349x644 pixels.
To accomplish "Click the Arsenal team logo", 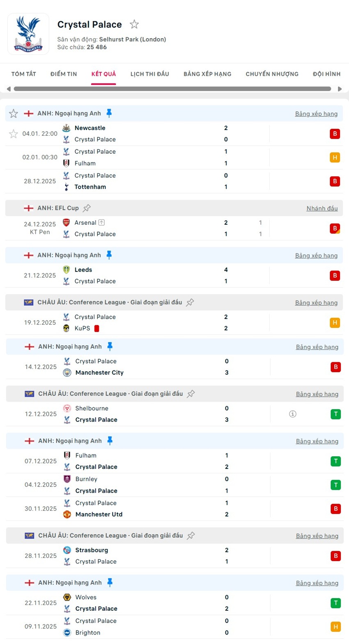I will [67, 222].
